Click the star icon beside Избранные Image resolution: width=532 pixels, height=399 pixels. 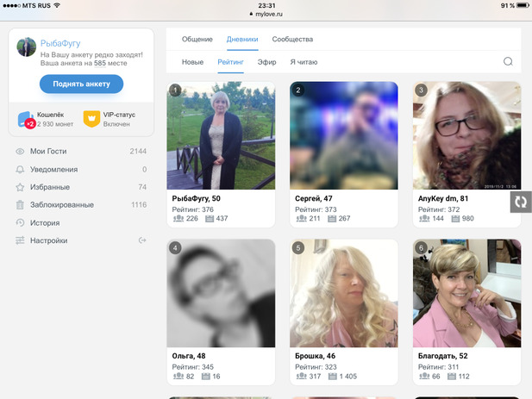20,187
